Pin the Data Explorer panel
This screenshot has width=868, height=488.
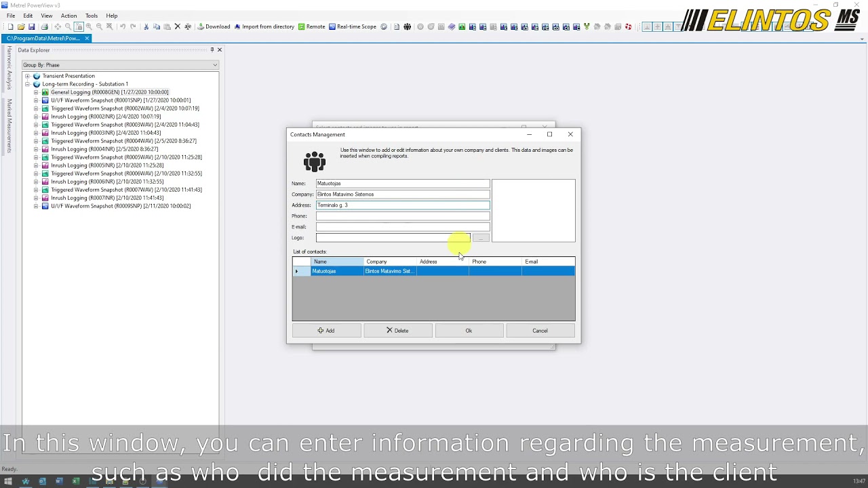(x=212, y=49)
